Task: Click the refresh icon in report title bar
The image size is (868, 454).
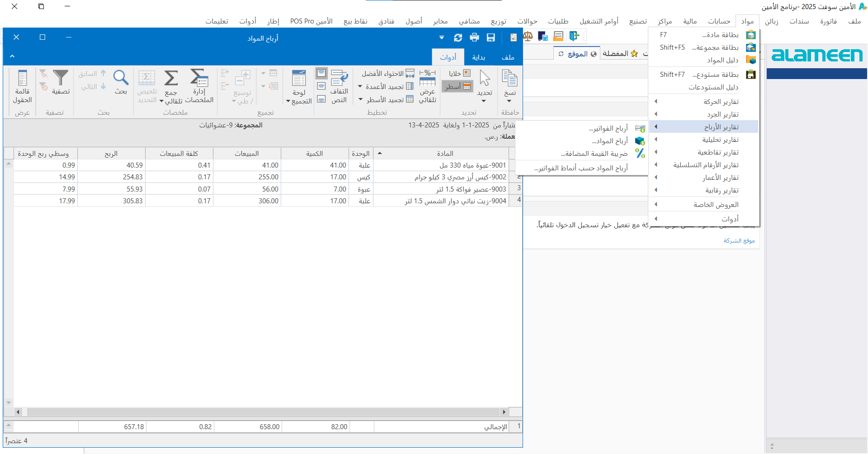Action: coord(458,37)
